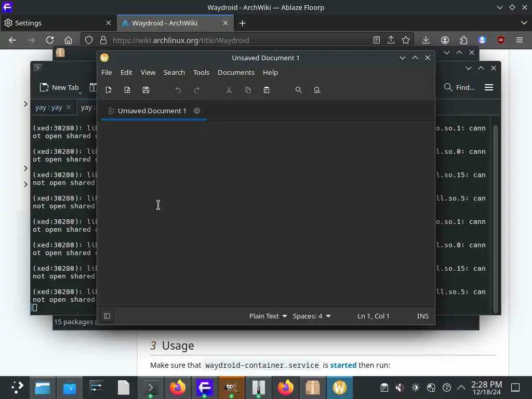Open the Floorp browser taskbar icon
This screenshot has width=532, height=399.
pyautogui.click(x=204, y=388)
